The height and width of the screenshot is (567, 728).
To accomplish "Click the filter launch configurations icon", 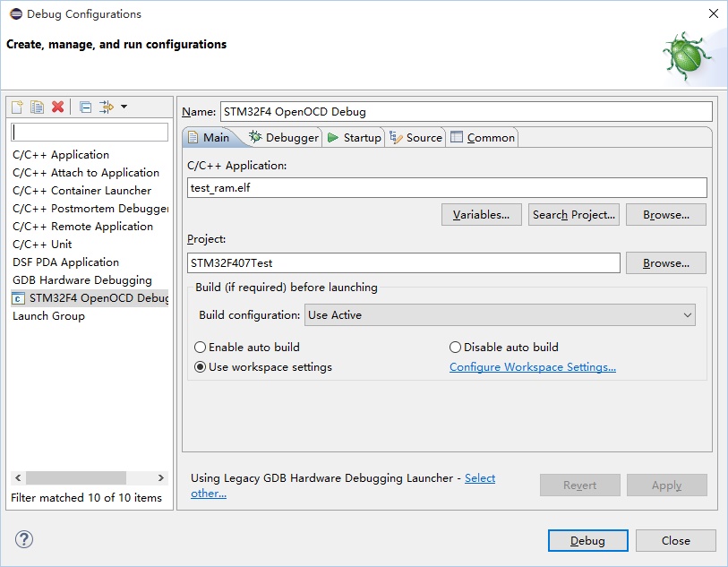I will pos(106,107).
